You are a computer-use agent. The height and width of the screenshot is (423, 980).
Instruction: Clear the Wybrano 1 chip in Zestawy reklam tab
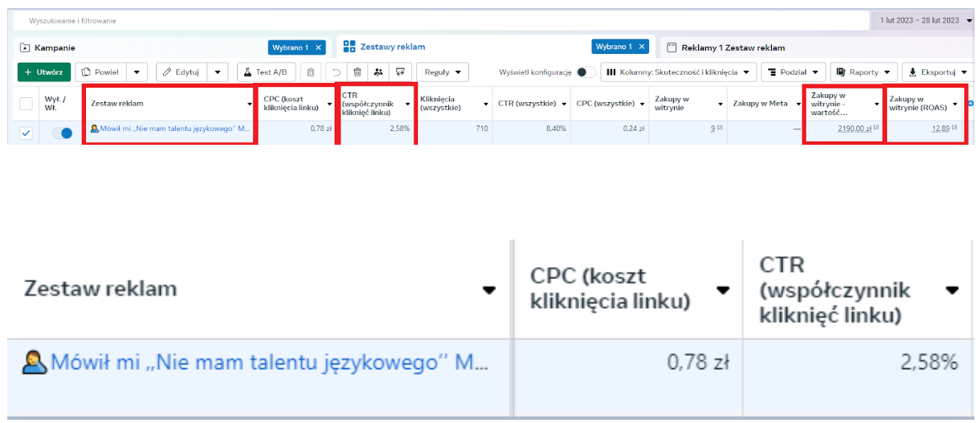[x=642, y=47]
